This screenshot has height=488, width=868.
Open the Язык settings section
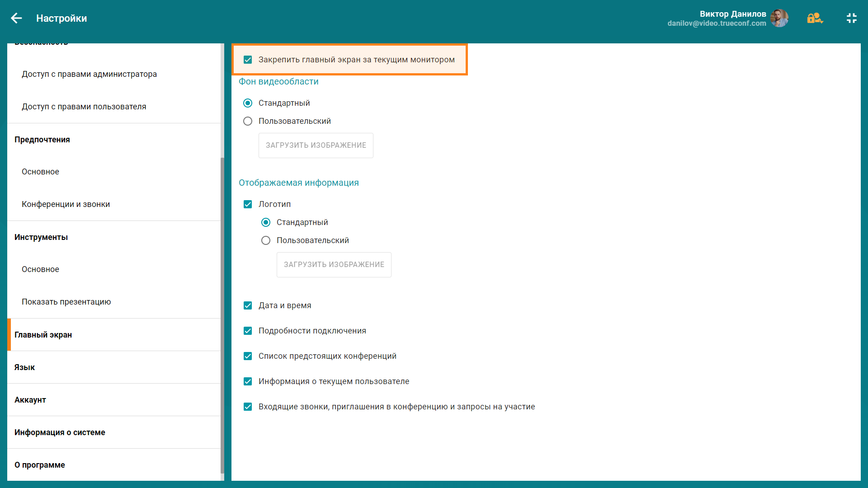pos(114,367)
